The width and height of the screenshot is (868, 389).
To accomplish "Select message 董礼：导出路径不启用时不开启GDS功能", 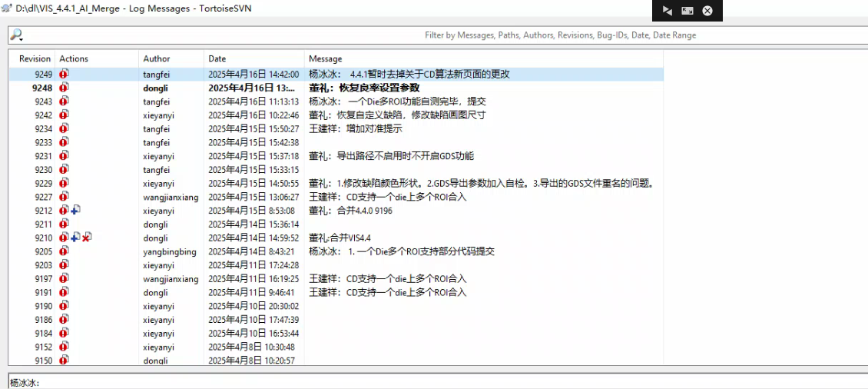I will click(391, 156).
